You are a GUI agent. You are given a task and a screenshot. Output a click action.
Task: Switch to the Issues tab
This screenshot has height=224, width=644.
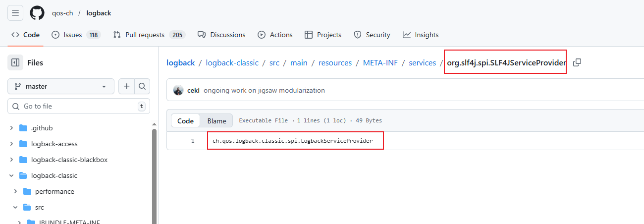click(x=76, y=35)
